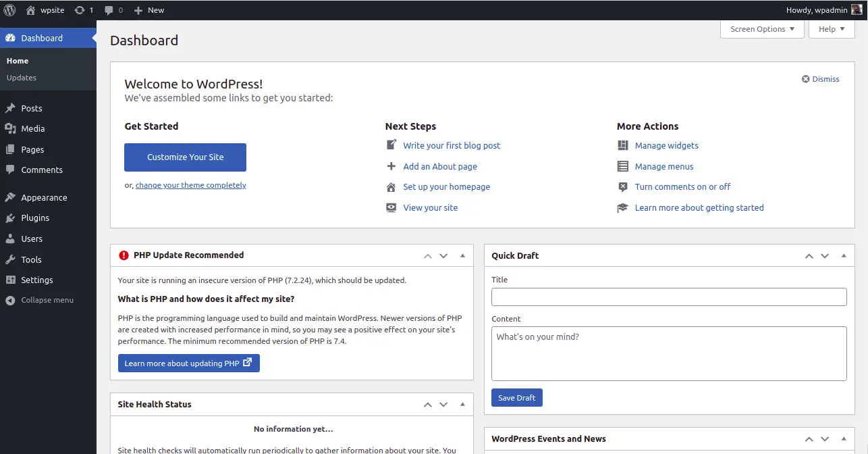
Task: Follow change your theme completely link
Action: [191, 185]
